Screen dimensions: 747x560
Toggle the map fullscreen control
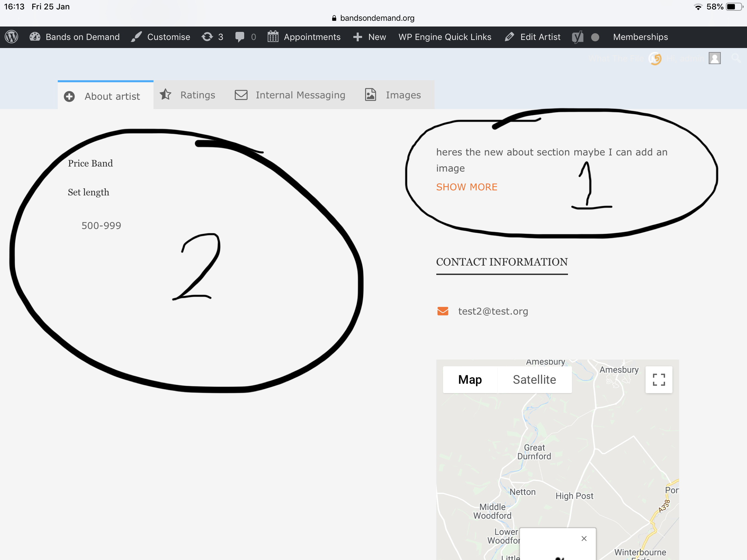point(659,379)
